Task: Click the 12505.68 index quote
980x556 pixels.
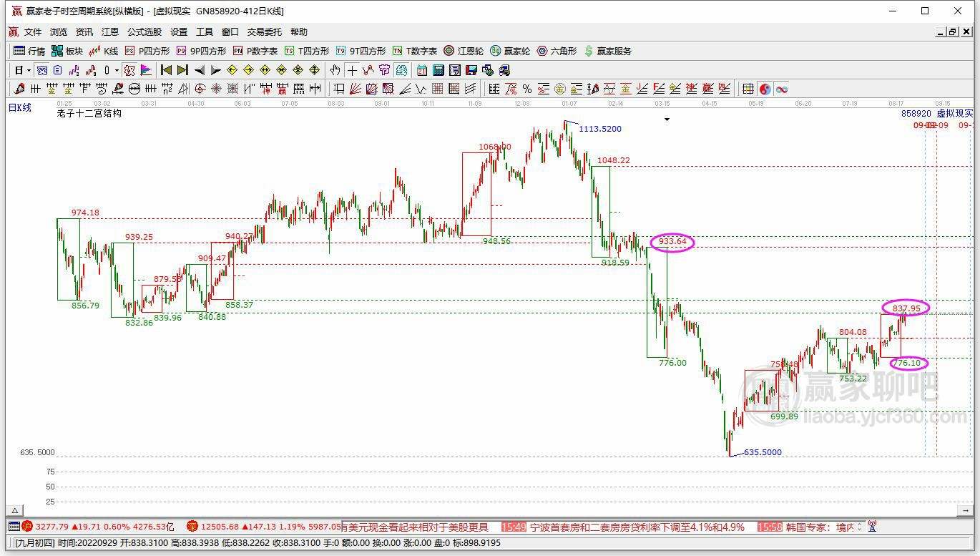Action: tap(218, 527)
